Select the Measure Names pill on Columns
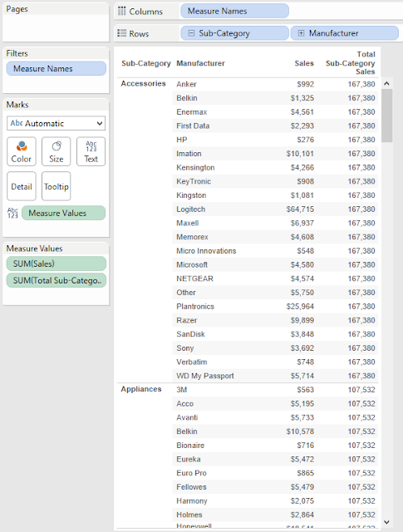The height and width of the screenshot is (532, 403). [x=234, y=11]
